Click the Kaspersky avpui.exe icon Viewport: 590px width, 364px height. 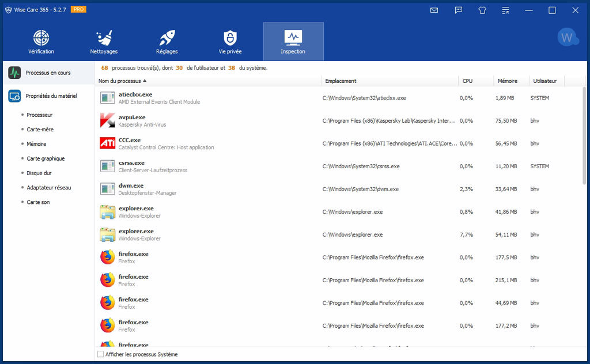tap(107, 120)
